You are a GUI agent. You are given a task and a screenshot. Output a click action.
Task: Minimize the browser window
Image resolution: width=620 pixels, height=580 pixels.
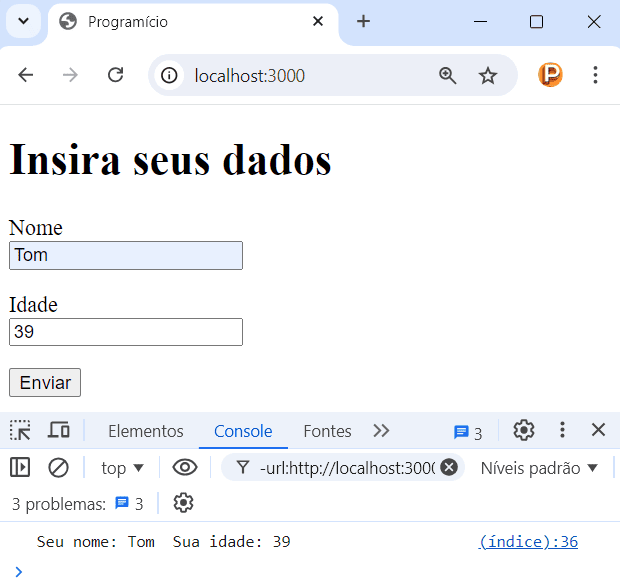pyautogui.click(x=480, y=21)
